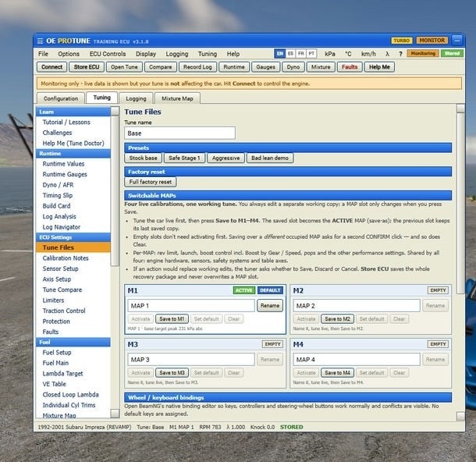Open Dyno from the toolbar

[x=293, y=67]
